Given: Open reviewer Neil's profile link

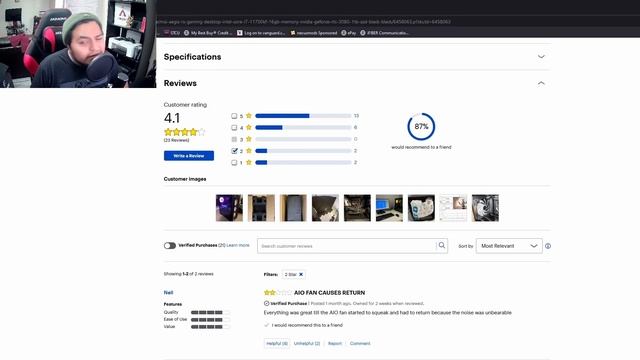Looking at the screenshot, I should pyautogui.click(x=169, y=293).
